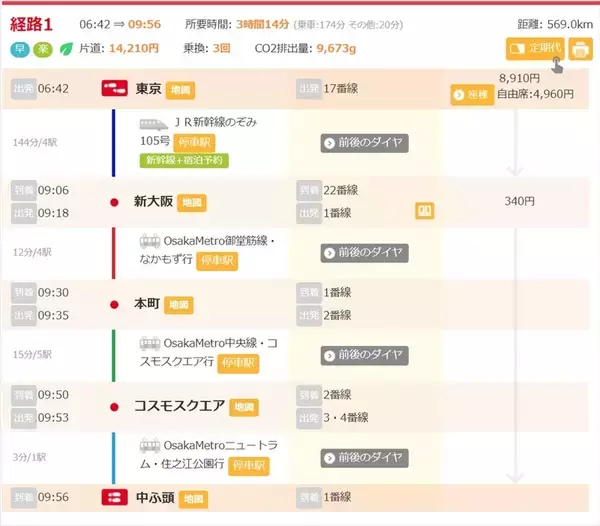
Task: Click the green leaf eco icon
Action: [x=66, y=49]
